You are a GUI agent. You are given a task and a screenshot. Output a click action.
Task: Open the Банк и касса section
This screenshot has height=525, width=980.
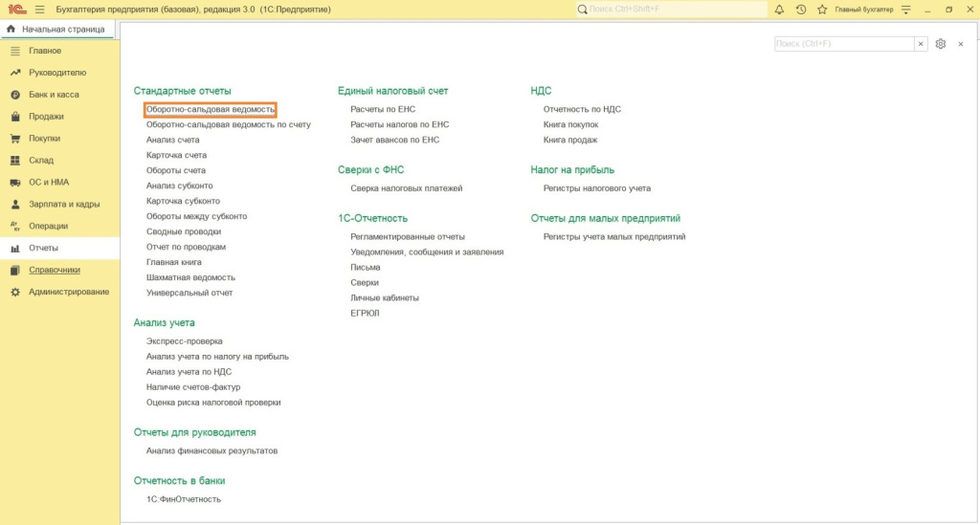click(54, 95)
